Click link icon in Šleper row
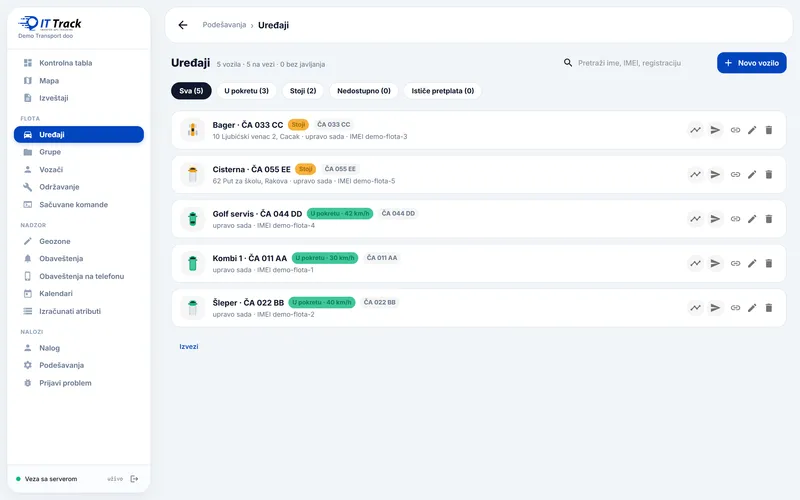Screen dimensions: 800x500 tap(735, 308)
